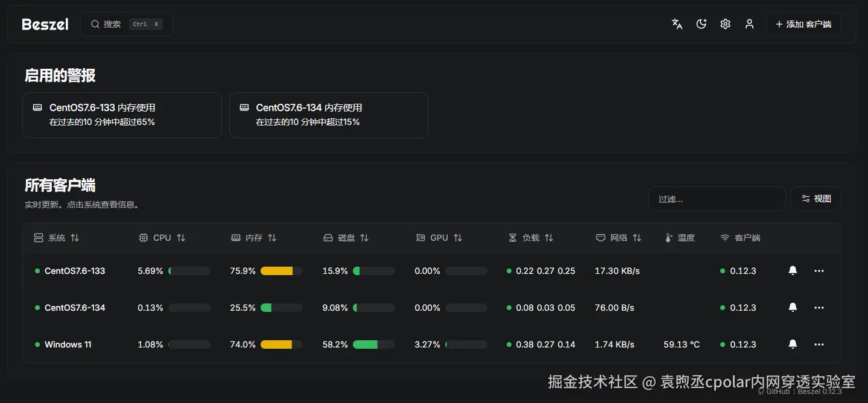Image resolution: width=868 pixels, height=403 pixels.
Task: Click Windows 11 disk bar at 58.2%
Action: [374, 344]
